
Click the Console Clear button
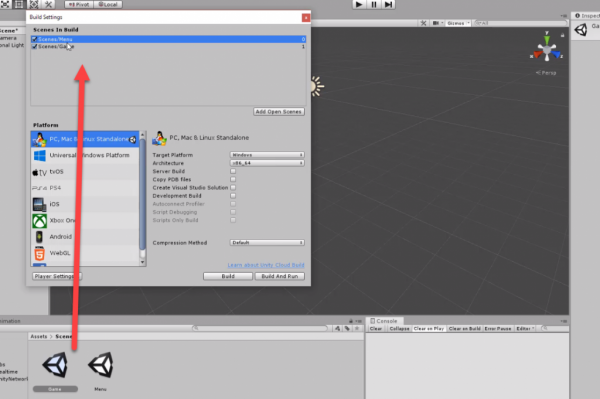click(x=376, y=329)
